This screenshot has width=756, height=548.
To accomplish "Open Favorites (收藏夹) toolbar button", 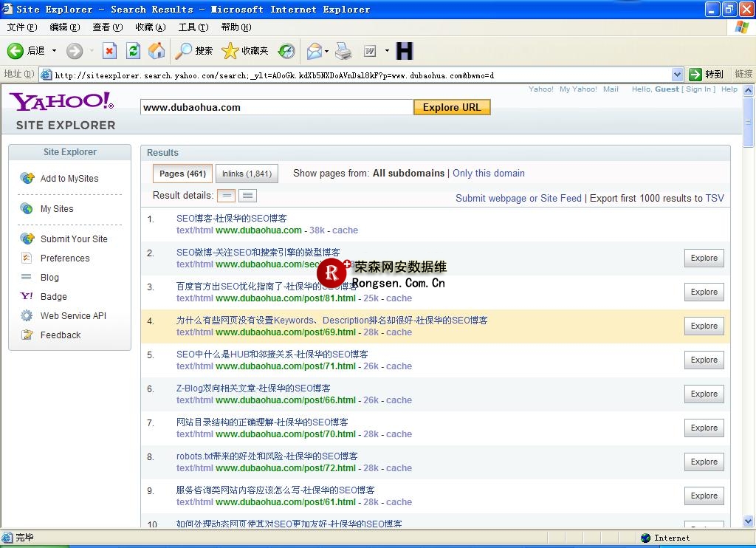I will point(245,51).
